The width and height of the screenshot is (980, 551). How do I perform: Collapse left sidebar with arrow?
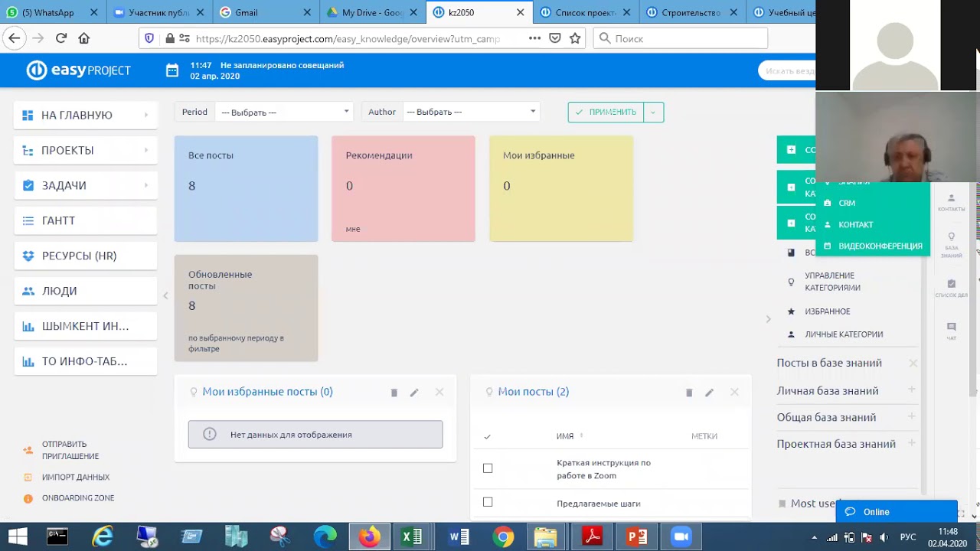pos(165,295)
